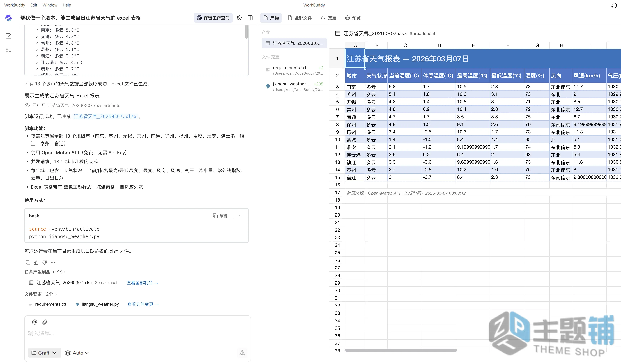Click the chat log scrollbar thumb
The height and width of the screenshot is (364, 621).
pos(246,32)
